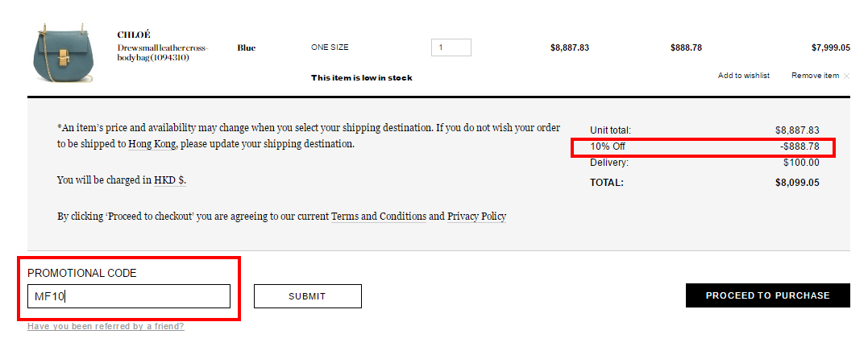
Task: Click the ONE SIZE label
Action: [330, 47]
